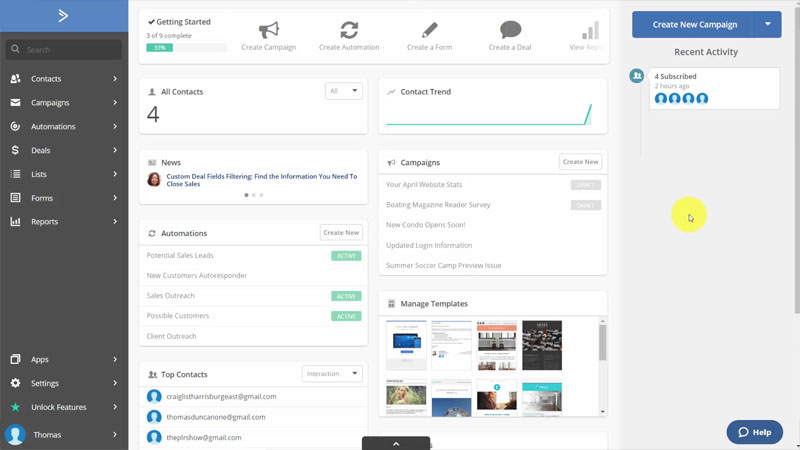Click the Create Campaign megaphone icon
The image size is (800, 450).
(x=268, y=29)
